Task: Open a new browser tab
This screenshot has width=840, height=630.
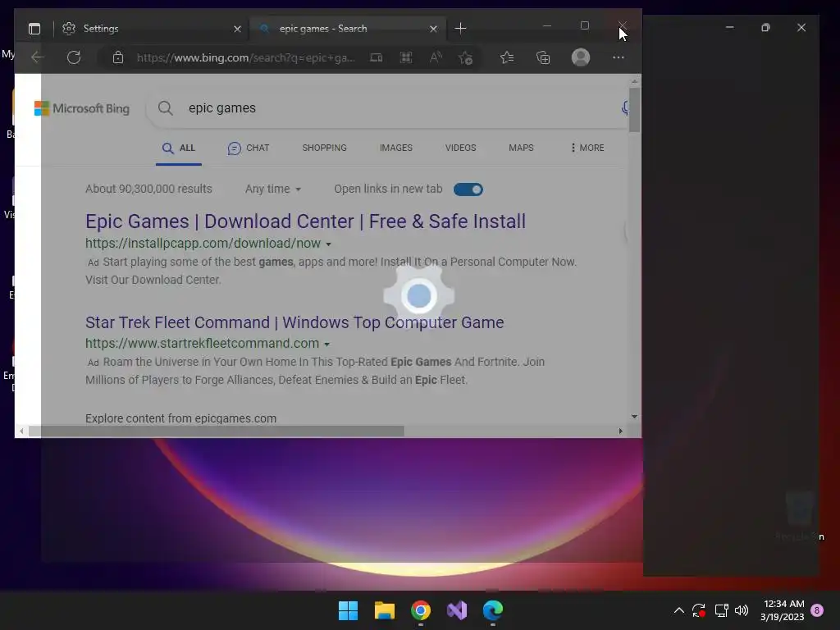Action: pyautogui.click(x=460, y=29)
